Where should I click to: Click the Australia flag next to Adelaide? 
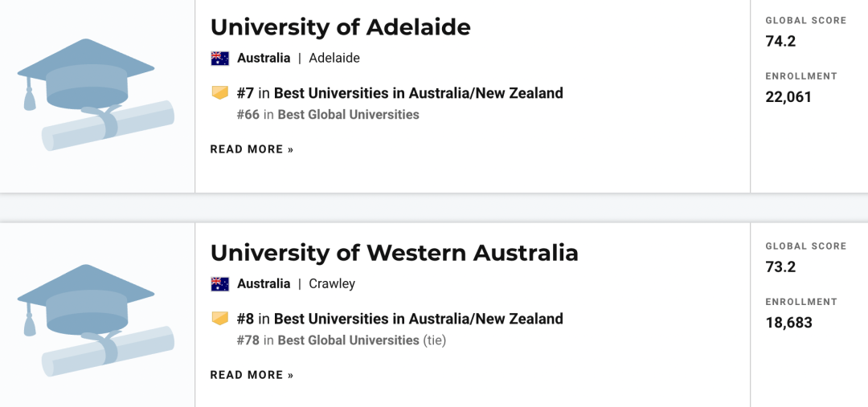[219, 58]
